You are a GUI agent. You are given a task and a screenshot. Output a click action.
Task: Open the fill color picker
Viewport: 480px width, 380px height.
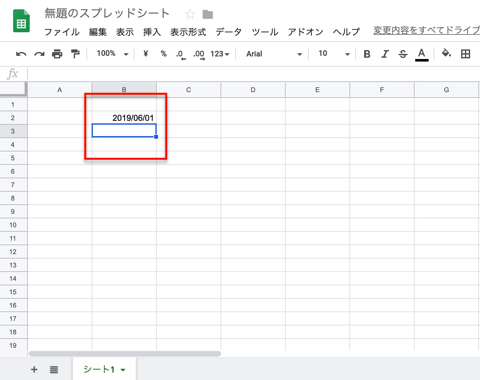[446, 53]
